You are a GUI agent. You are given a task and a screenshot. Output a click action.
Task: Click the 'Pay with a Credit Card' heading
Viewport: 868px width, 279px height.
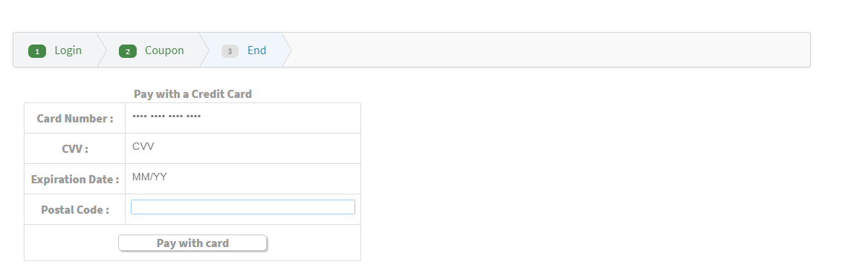192,94
